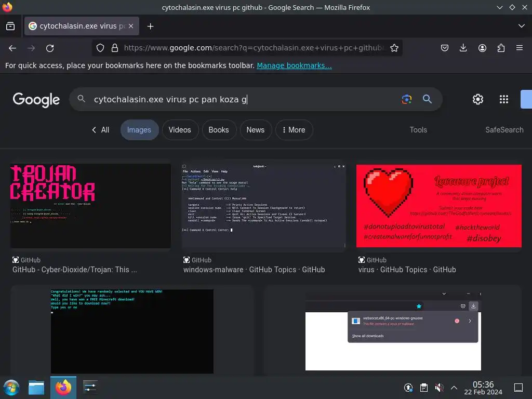Reload the current page

click(x=50, y=48)
